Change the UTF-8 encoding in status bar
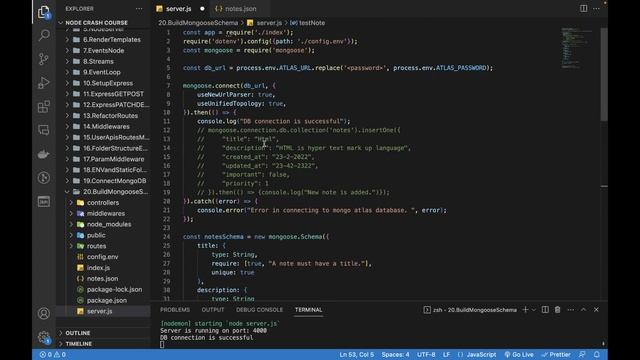The width and height of the screenshot is (640, 360). click(426, 354)
